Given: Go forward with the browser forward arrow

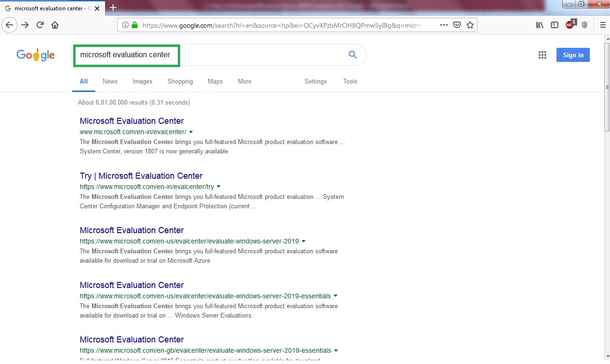Looking at the screenshot, I should (x=25, y=25).
